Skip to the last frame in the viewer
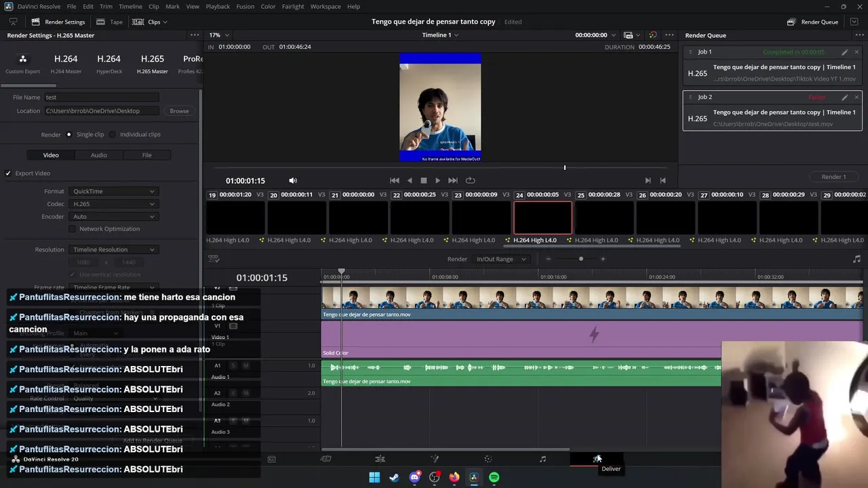The image size is (868, 488). (453, 180)
